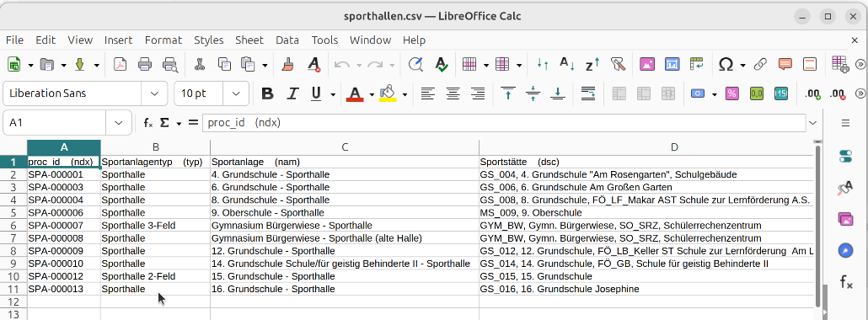Sort Descending Z to A
868x320 pixels.
[592, 65]
